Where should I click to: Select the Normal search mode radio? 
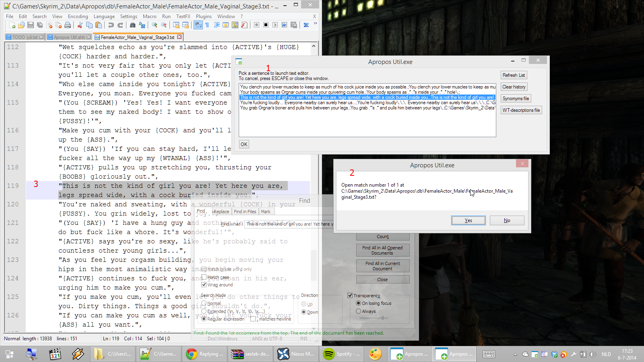(204, 303)
